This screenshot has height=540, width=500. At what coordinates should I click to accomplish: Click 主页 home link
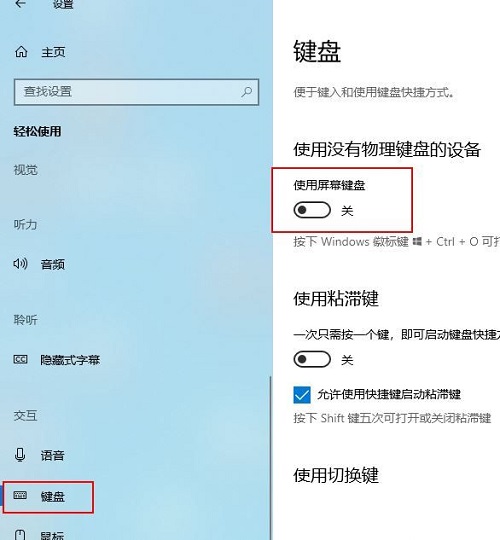coord(53,52)
